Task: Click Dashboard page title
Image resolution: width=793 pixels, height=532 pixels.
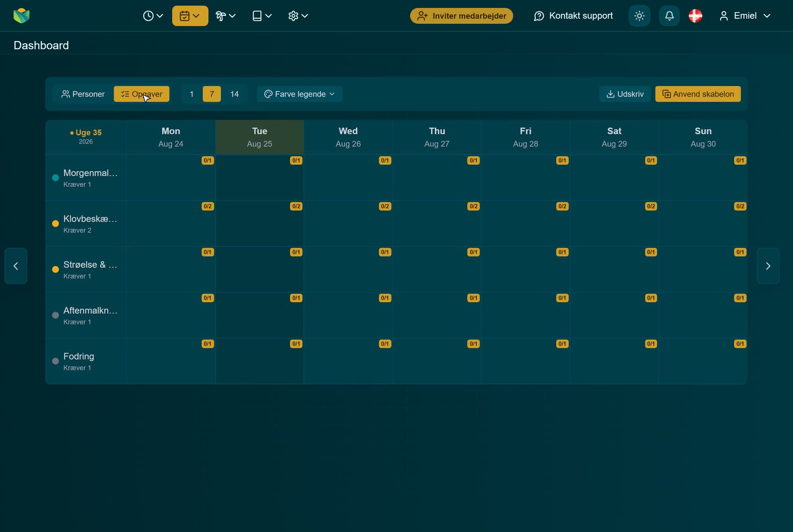Action: click(41, 46)
